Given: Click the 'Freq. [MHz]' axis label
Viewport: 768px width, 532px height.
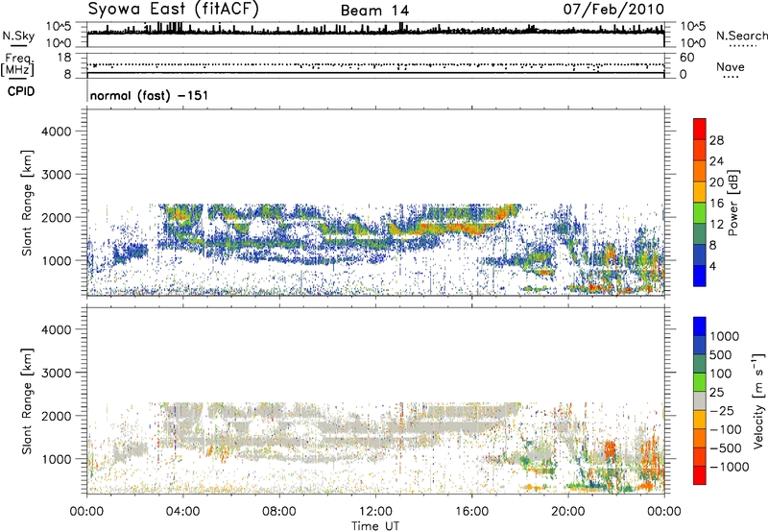Looking at the screenshot, I should tap(18, 64).
